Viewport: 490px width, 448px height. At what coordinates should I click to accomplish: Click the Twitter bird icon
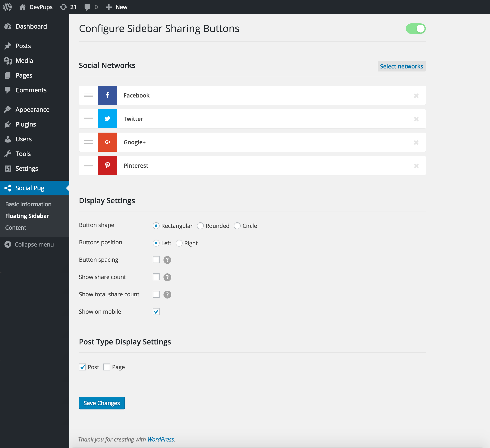pos(107,119)
